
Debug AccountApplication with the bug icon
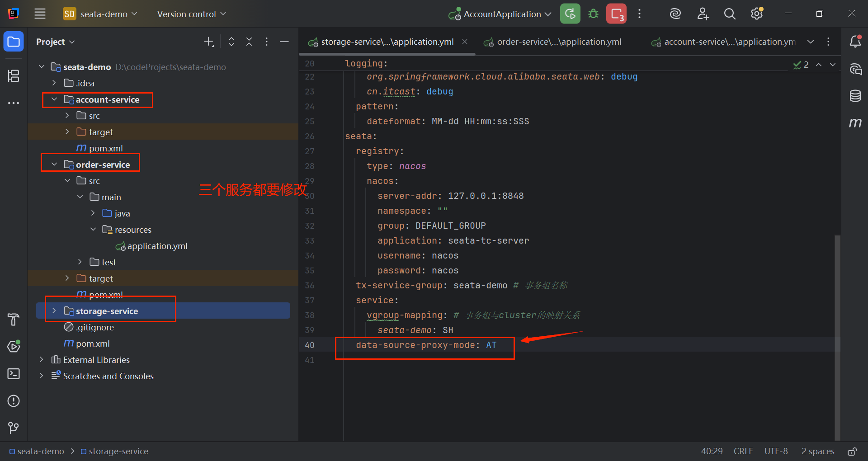point(593,14)
